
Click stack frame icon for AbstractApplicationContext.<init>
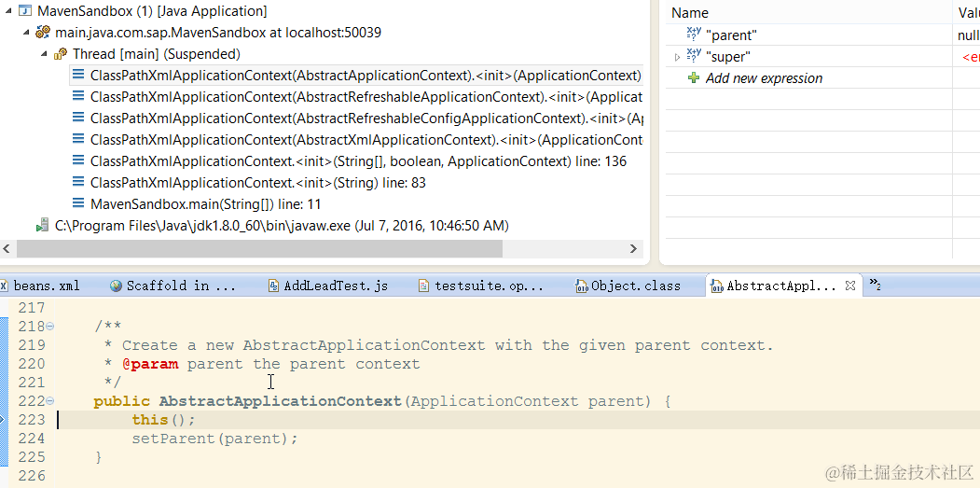(x=78, y=75)
